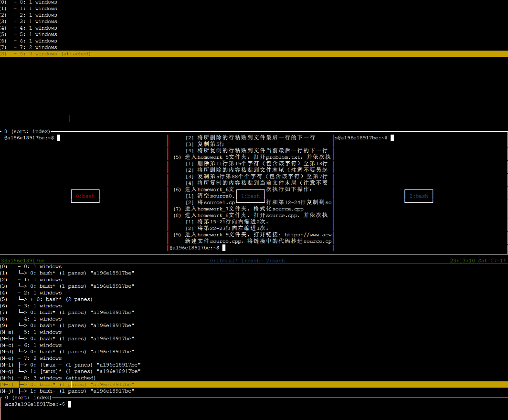Select collapsed row '(1) + 1: 1 windows'

coord(29,9)
